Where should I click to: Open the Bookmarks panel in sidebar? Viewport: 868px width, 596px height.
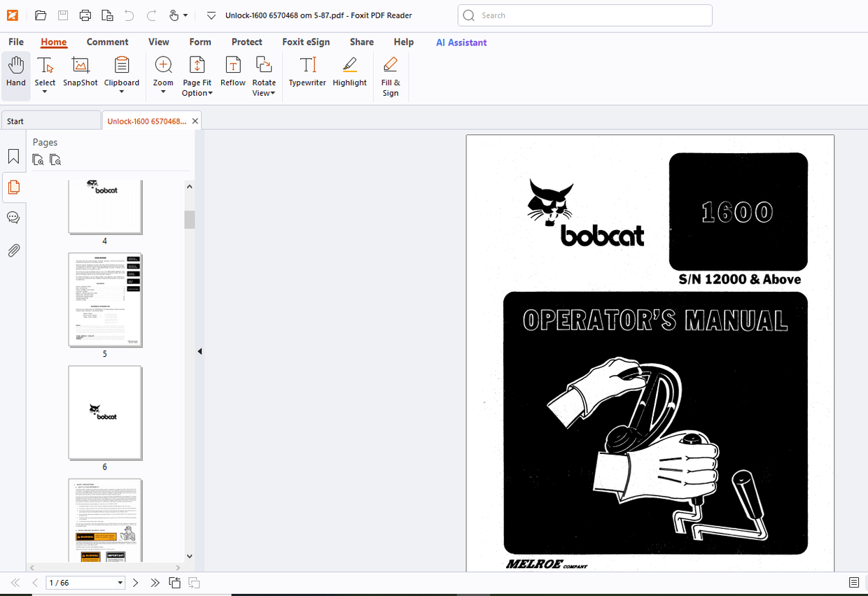pos(13,156)
